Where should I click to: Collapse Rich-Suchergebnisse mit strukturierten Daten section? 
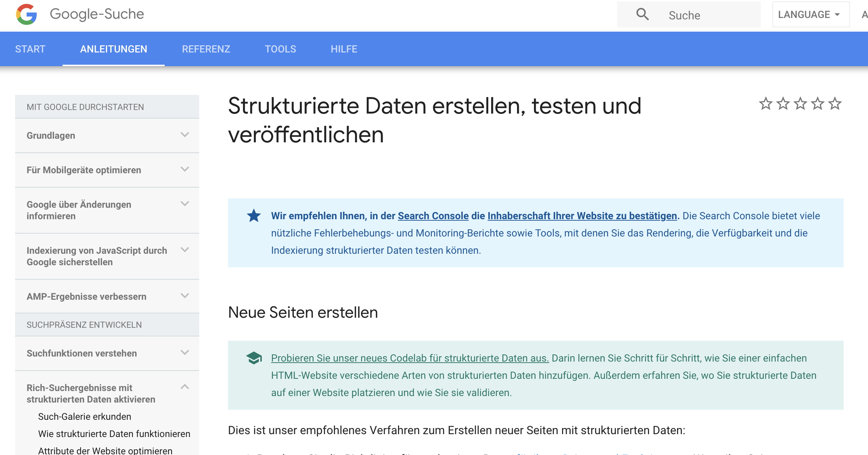(x=185, y=387)
